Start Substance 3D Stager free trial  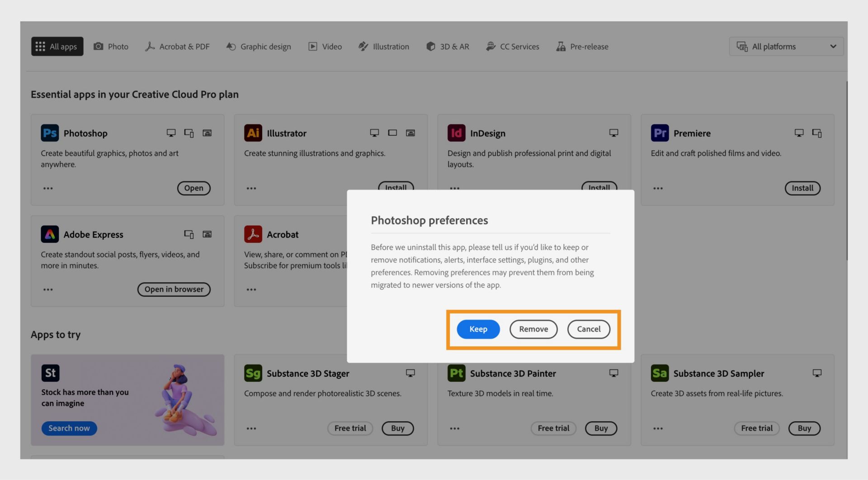[350, 428]
